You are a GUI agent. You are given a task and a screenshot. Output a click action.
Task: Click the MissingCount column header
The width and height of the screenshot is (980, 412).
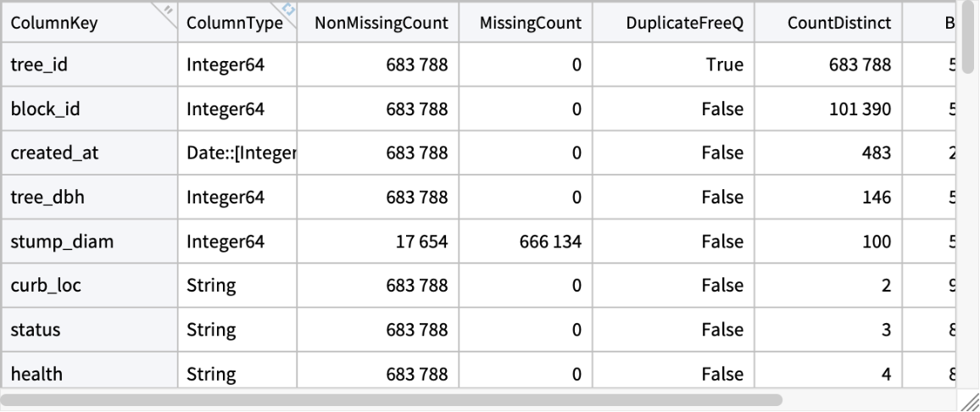pyautogui.click(x=530, y=24)
